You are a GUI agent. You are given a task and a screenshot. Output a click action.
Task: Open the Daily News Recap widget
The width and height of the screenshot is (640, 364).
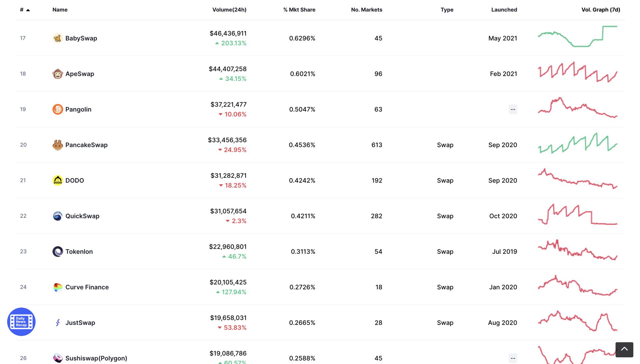(21, 322)
